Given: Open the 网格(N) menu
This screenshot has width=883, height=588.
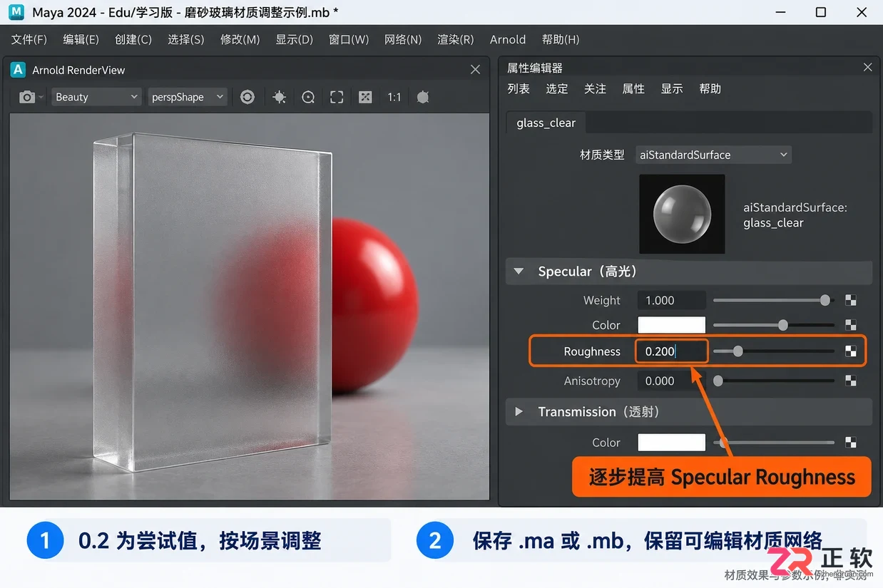Looking at the screenshot, I should 403,39.
